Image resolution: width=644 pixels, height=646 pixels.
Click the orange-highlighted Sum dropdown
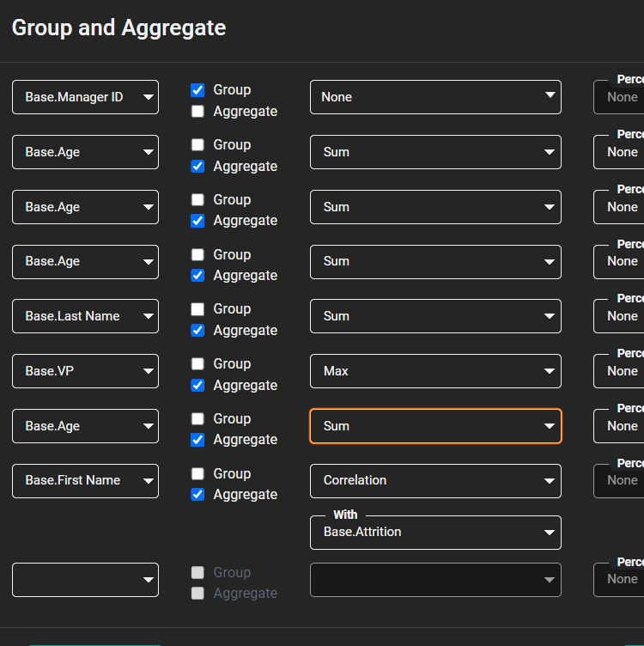(x=435, y=426)
